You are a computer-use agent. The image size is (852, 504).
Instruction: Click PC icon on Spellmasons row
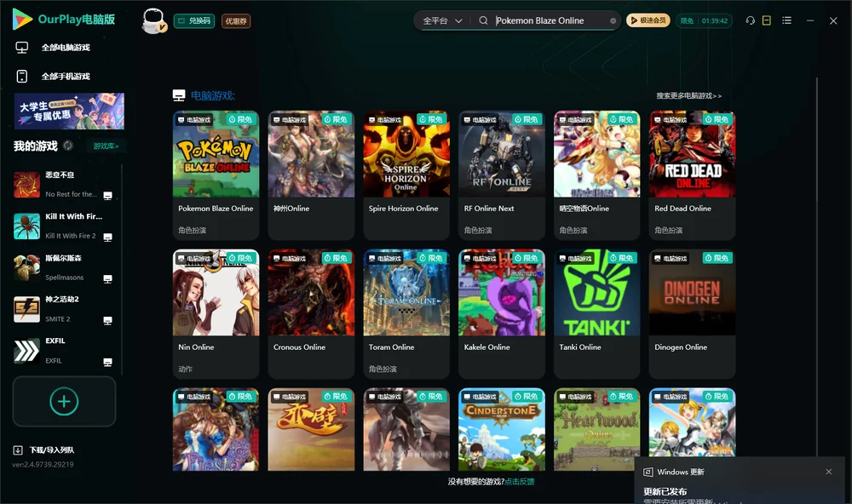(x=107, y=278)
